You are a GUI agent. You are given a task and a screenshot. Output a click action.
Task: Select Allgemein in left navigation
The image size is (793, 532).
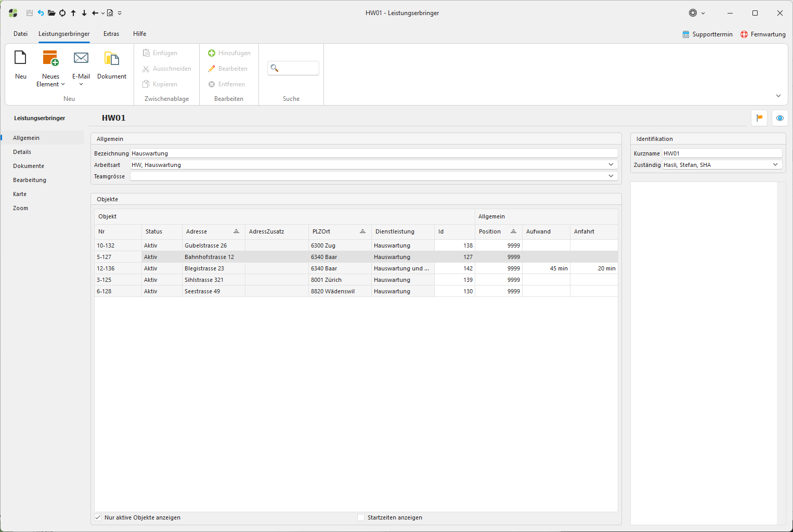pyautogui.click(x=43, y=138)
